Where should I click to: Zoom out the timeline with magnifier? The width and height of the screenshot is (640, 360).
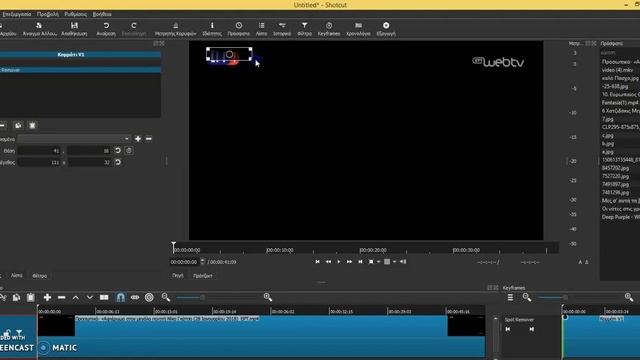(166, 297)
